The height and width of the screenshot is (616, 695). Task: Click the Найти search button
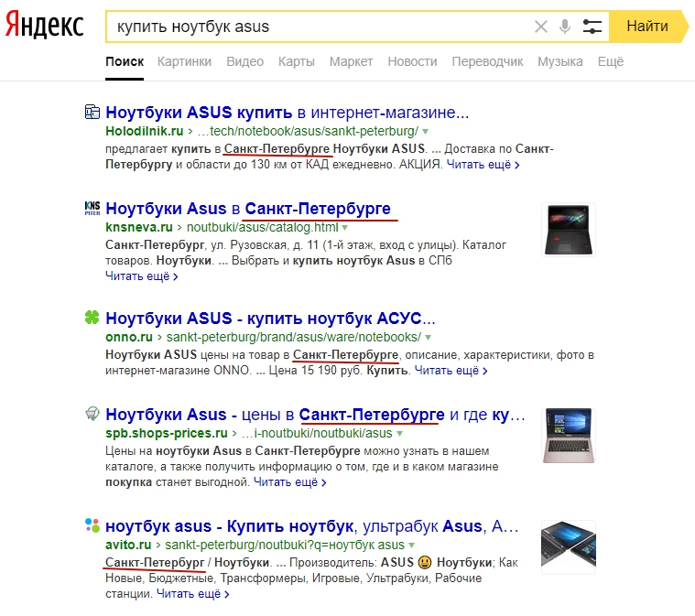(x=647, y=27)
